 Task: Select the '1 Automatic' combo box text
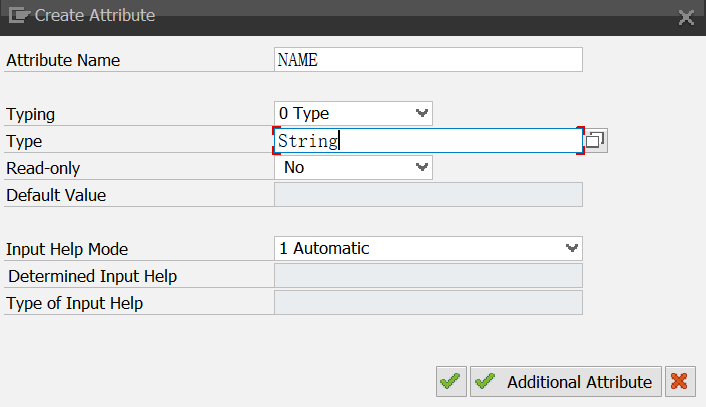pos(324,249)
